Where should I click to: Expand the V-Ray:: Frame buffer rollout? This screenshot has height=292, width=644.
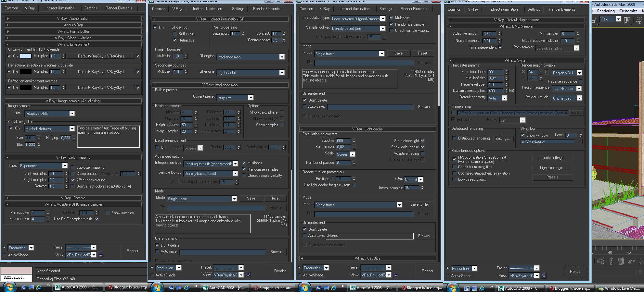coord(73,31)
